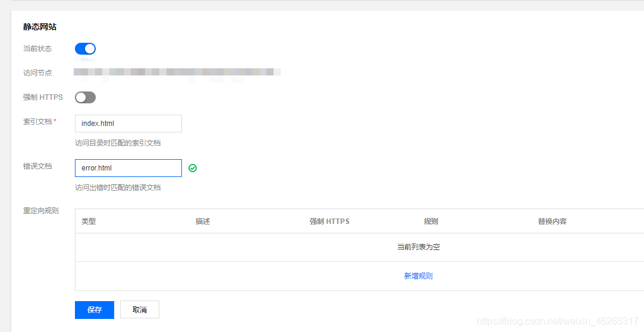
Task: Click the 错误文档 field label
Action: [x=37, y=166]
